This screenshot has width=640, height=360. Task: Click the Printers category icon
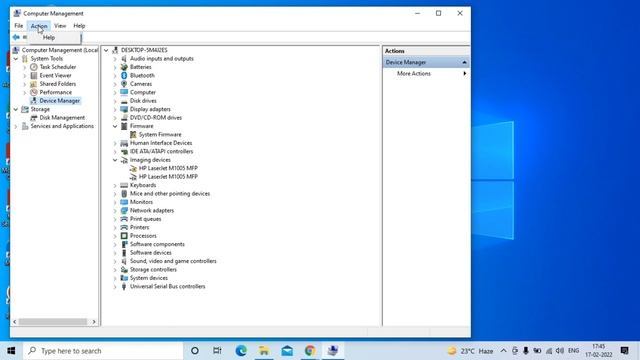coord(124,227)
